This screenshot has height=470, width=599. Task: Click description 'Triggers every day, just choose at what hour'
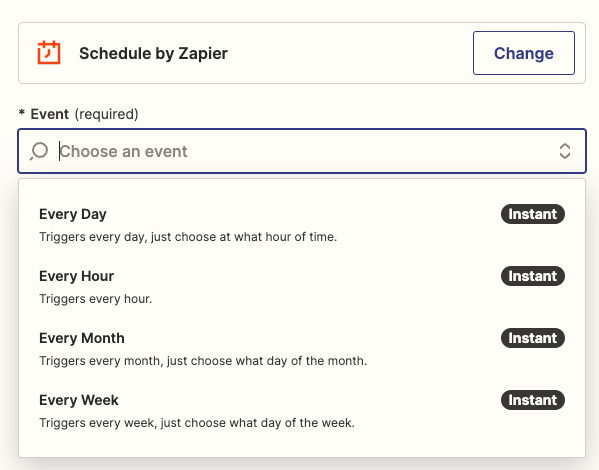point(188,237)
